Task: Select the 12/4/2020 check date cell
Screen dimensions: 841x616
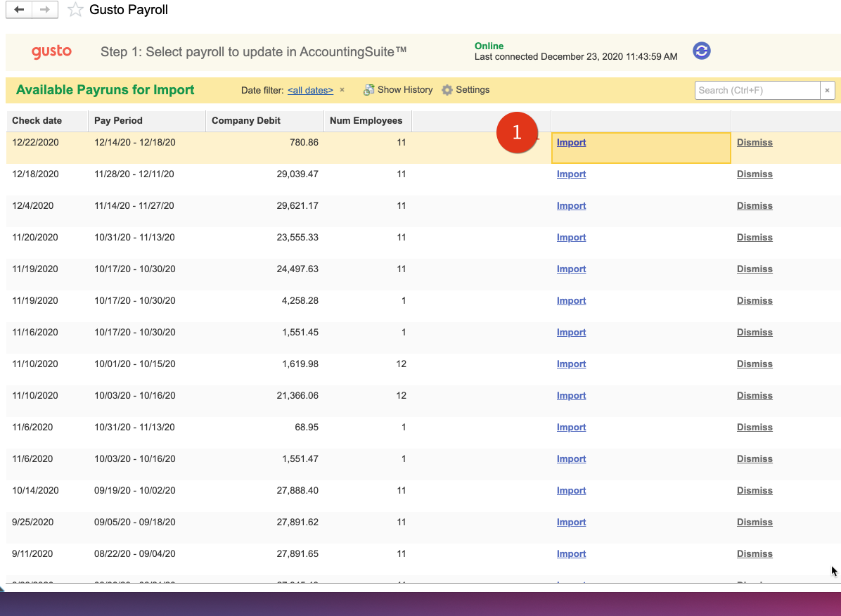Action: pos(47,211)
